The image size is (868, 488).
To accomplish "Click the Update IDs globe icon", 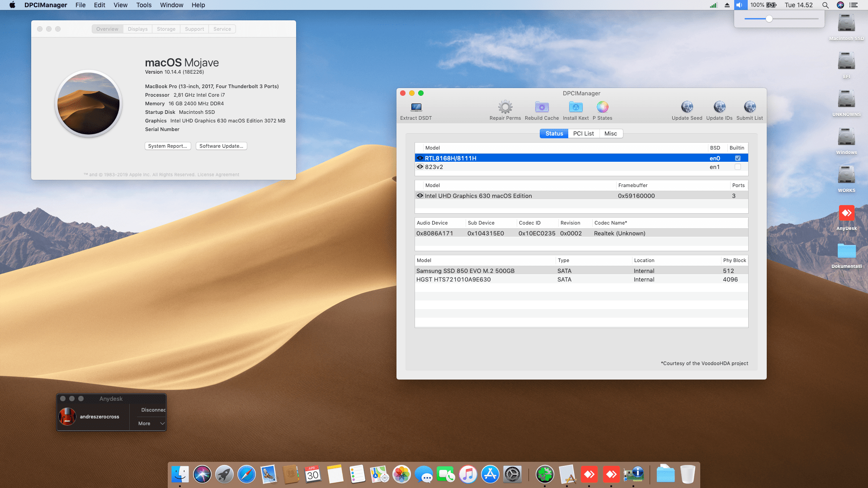I will [719, 107].
